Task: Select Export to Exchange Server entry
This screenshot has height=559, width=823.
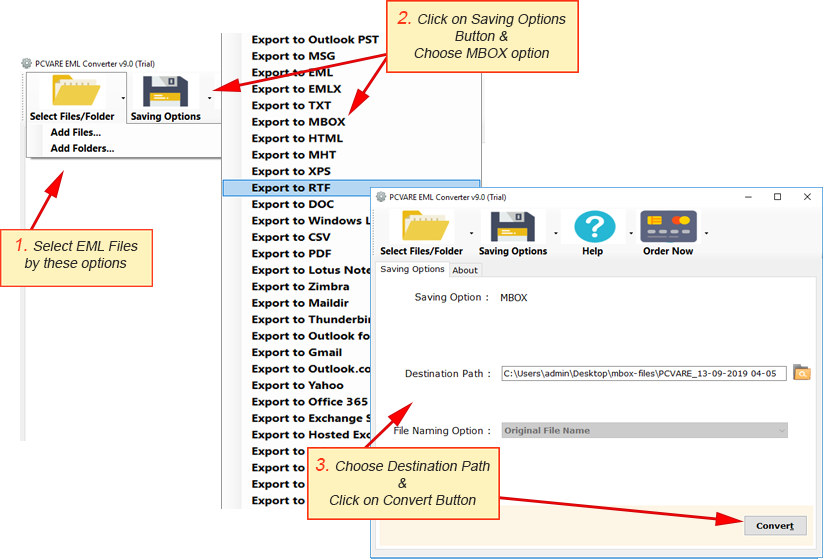Action: [x=311, y=418]
